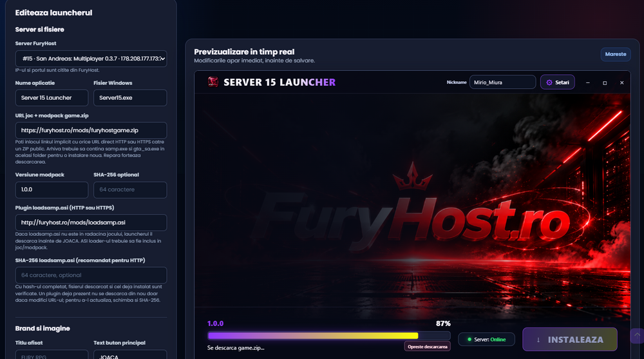This screenshot has width=644, height=359.
Task: Click the download arrow icon on INSTALEAZA
Action: click(x=538, y=340)
